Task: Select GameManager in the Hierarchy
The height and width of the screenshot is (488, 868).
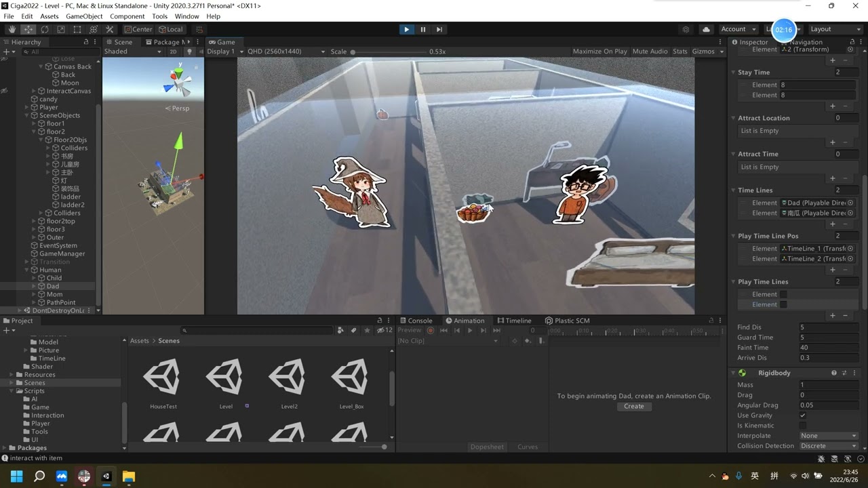Action: [62, 253]
